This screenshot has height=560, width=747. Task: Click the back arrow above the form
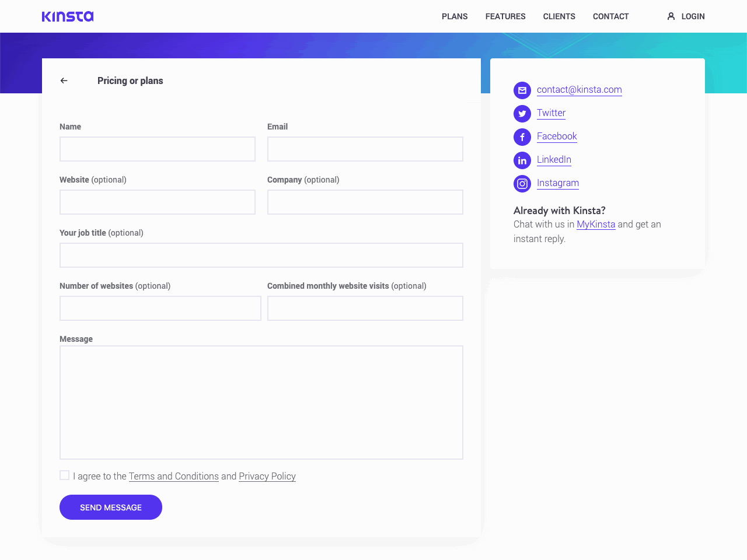click(64, 80)
